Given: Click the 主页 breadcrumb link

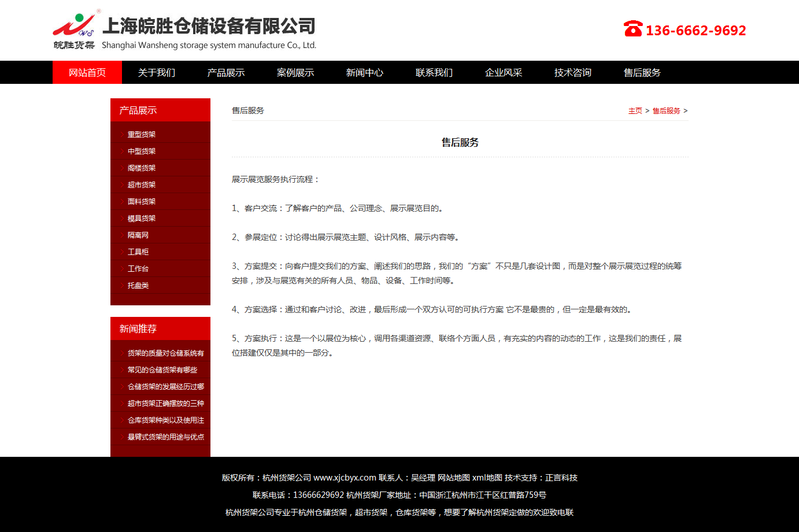Looking at the screenshot, I should click(635, 110).
